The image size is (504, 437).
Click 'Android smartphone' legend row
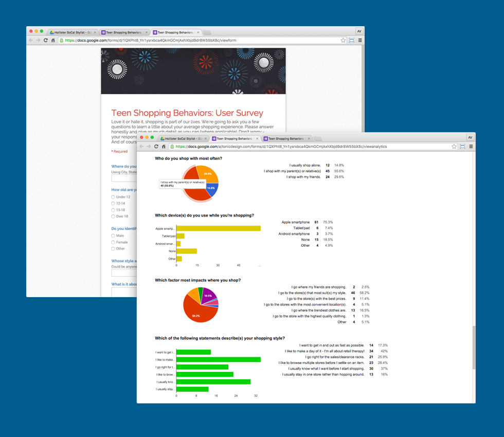click(305, 234)
